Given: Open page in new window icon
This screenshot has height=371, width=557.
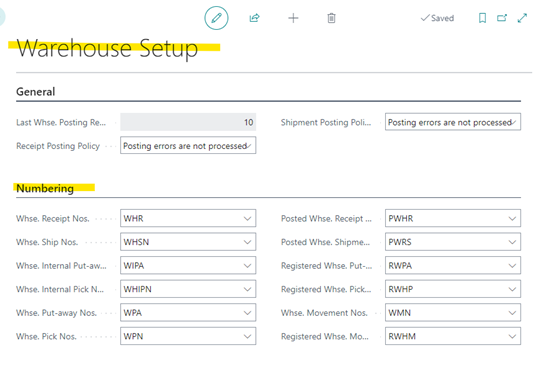Looking at the screenshot, I should tap(502, 18).
